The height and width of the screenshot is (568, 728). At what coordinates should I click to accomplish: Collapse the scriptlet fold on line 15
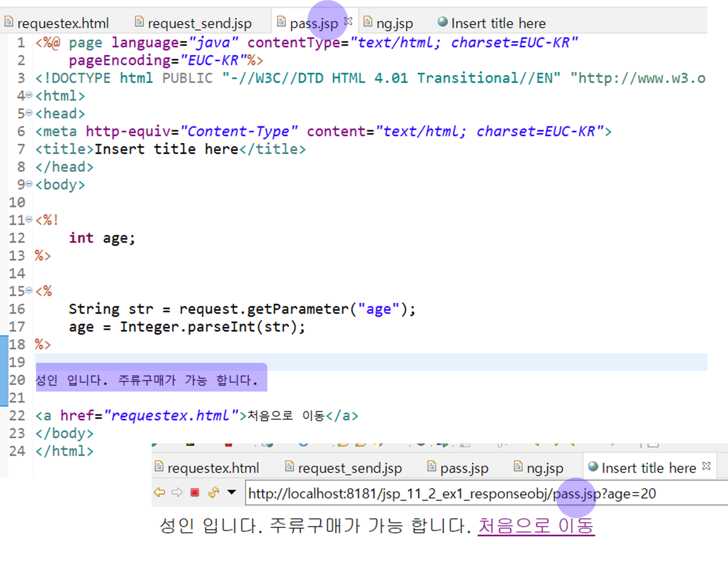29,291
